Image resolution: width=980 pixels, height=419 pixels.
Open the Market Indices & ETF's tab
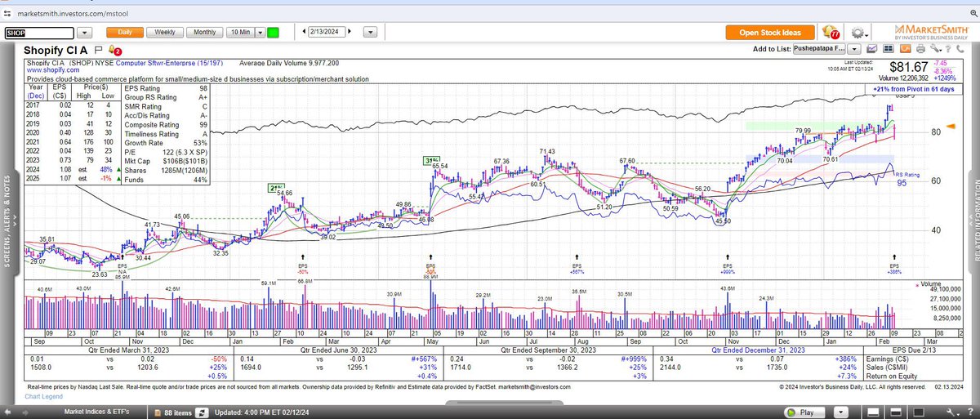[99, 412]
